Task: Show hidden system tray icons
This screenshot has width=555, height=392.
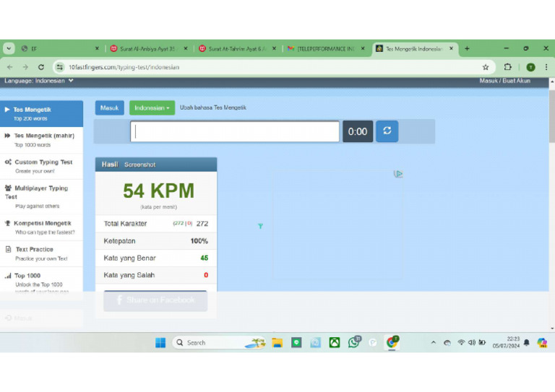Action: point(434,342)
